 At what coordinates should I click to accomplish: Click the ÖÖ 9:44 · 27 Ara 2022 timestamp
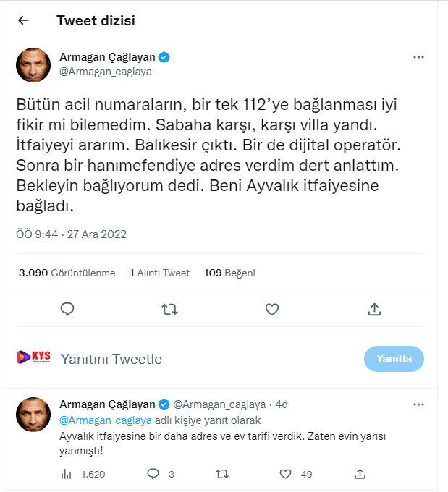click(72, 234)
